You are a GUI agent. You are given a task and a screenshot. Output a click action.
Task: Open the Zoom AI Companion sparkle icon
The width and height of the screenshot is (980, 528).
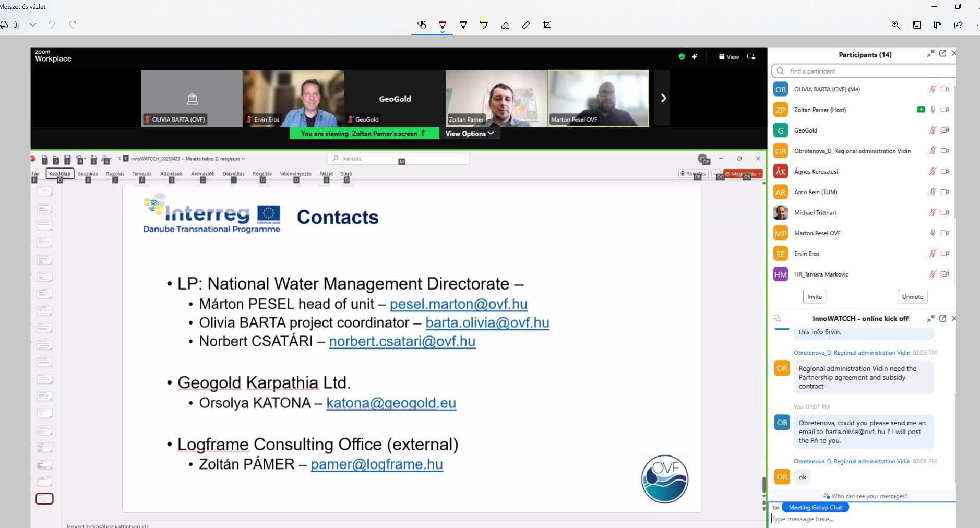pos(695,57)
